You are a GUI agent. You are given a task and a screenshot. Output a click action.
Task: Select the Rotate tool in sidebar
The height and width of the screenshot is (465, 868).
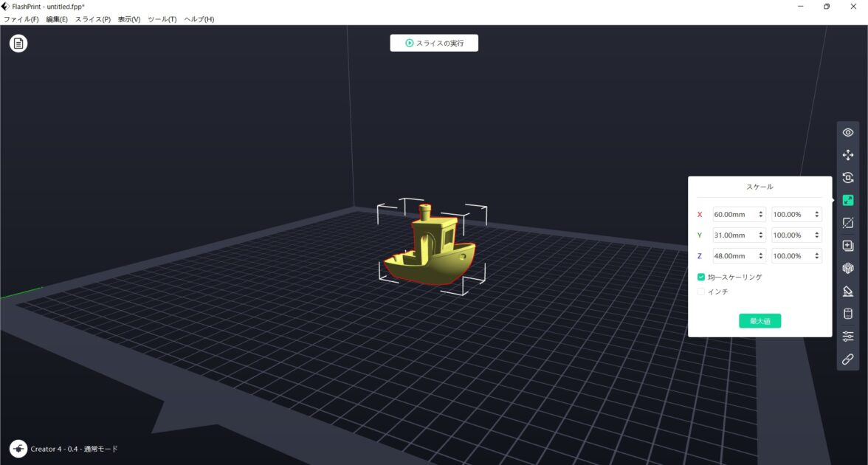[848, 178]
